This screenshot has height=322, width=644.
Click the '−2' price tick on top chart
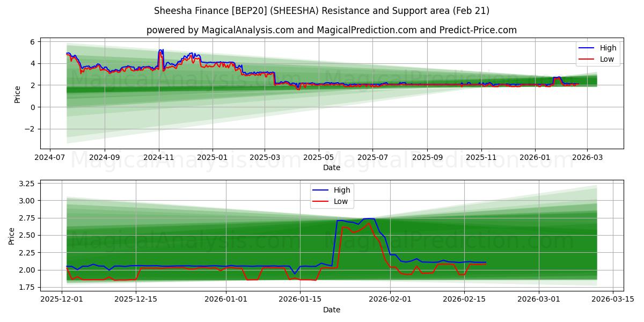(x=29, y=129)
